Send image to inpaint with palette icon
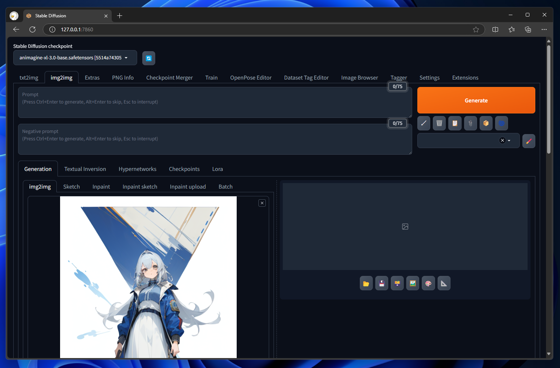This screenshot has width=560, height=368. pyautogui.click(x=428, y=283)
